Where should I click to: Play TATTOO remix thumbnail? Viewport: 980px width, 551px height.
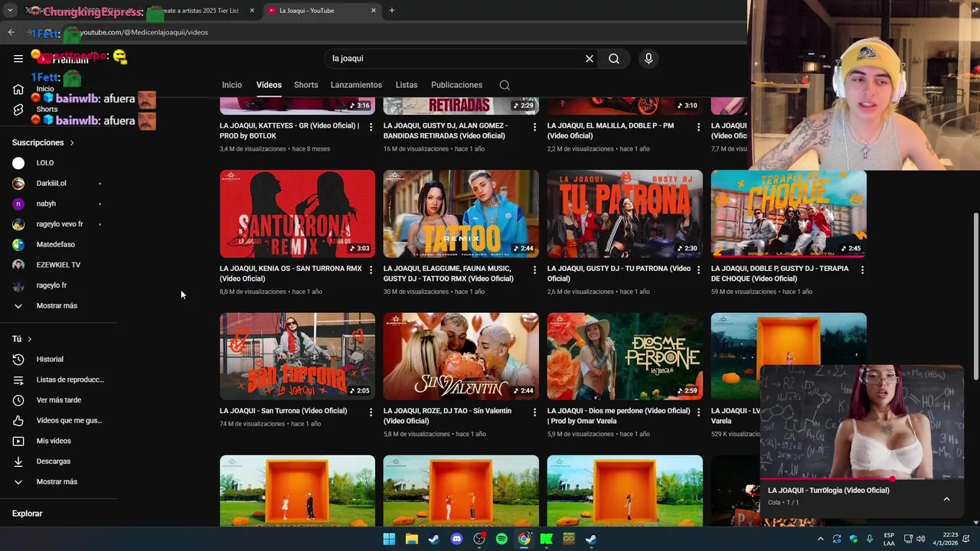[x=461, y=214]
